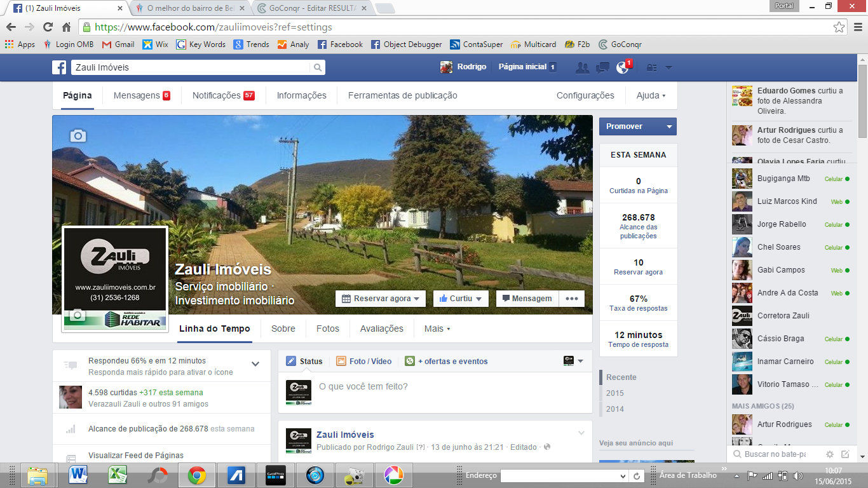Open File Explorer from the taskbar

[38, 475]
